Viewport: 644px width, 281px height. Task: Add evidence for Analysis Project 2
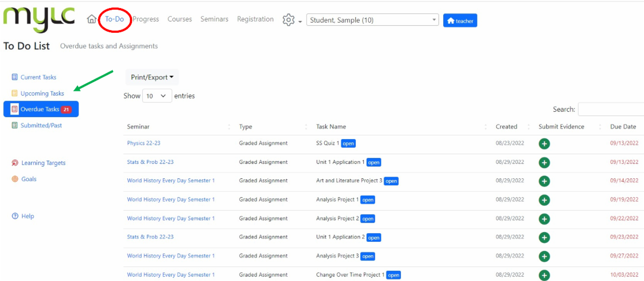coord(544,219)
